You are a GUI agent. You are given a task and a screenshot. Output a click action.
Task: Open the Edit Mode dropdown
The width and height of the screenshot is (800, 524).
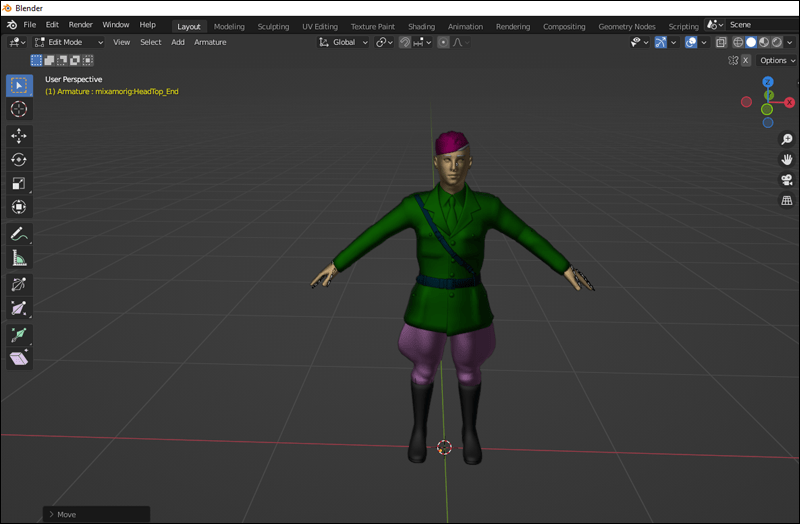pyautogui.click(x=68, y=42)
